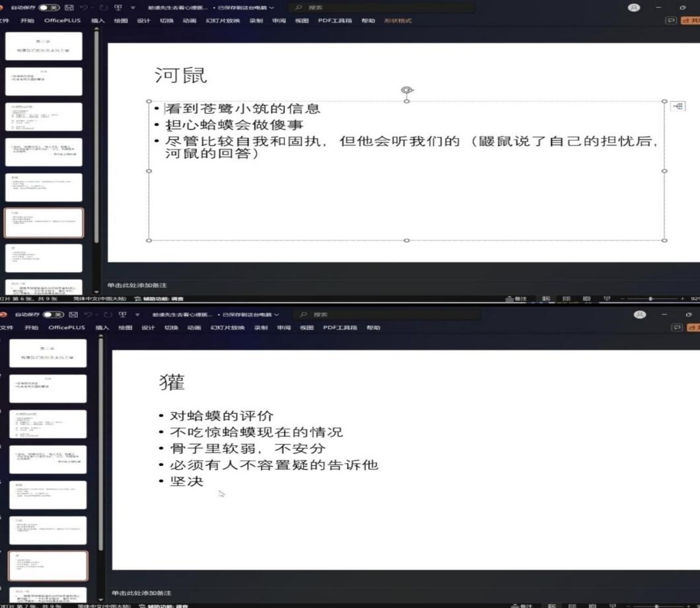The height and width of the screenshot is (608, 700).
Task: Expand the file name dropdown in top title bar
Action: pyautogui.click(x=271, y=8)
